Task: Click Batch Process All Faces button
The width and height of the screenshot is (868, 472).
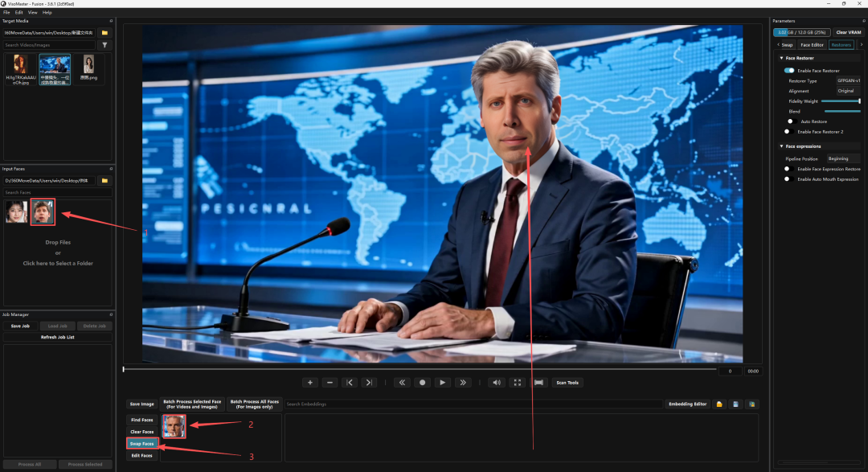Action: click(x=255, y=404)
